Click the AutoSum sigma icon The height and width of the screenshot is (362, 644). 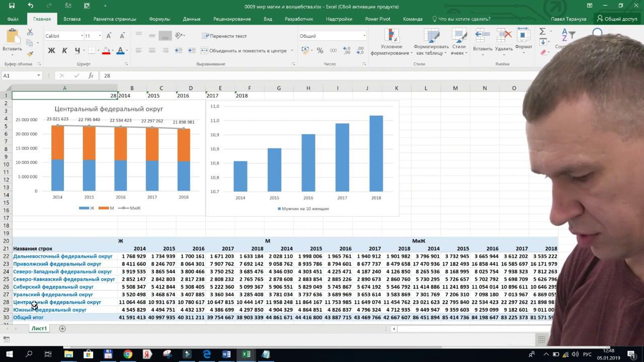542,31
